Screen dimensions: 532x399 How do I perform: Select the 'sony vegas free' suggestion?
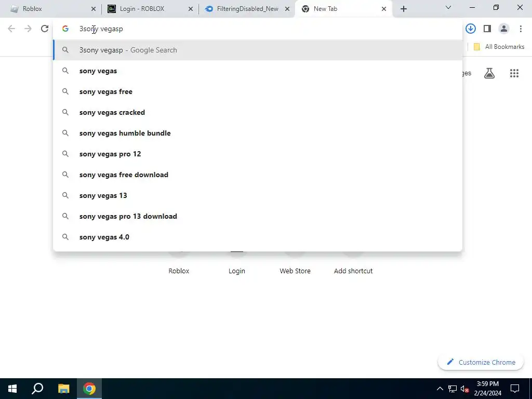258,91
